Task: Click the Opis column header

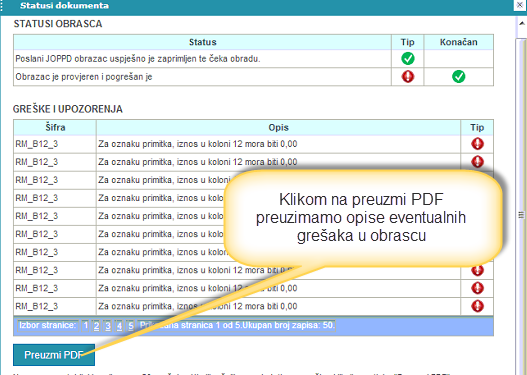Action: click(278, 128)
